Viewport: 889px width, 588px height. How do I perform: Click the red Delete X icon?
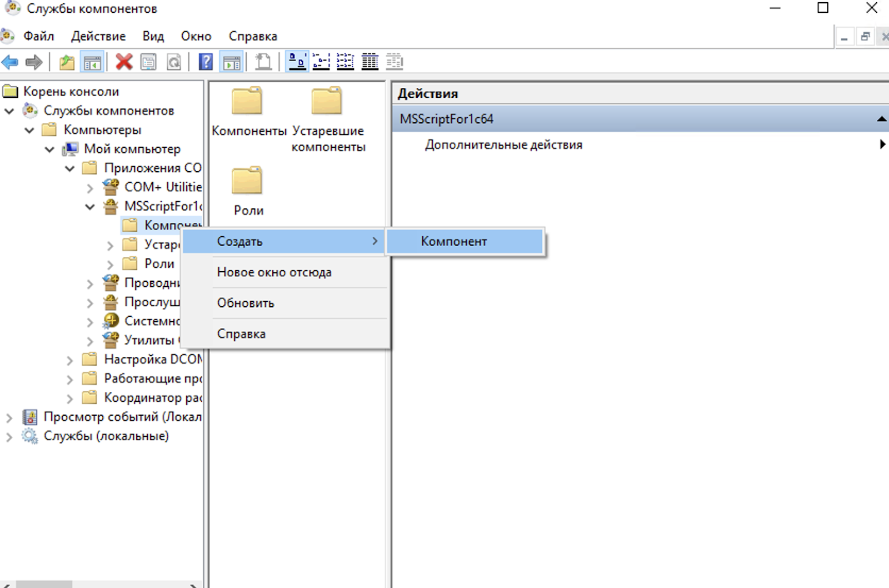124,62
